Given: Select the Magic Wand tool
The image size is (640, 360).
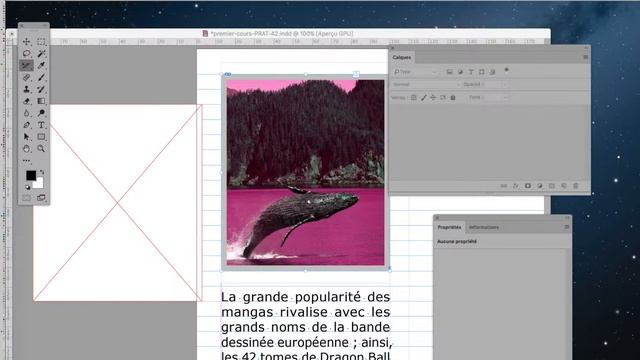Looking at the screenshot, I should [x=41, y=53].
